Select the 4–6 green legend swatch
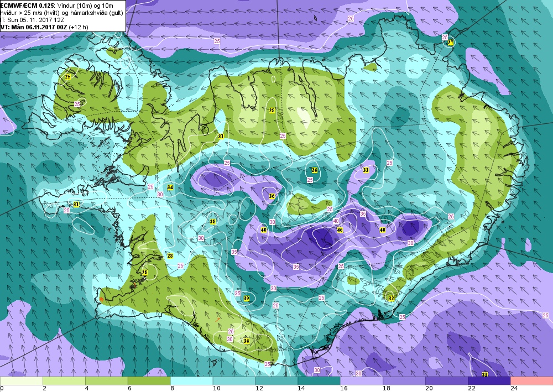The width and height of the screenshot is (553, 392). (x=107, y=381)
